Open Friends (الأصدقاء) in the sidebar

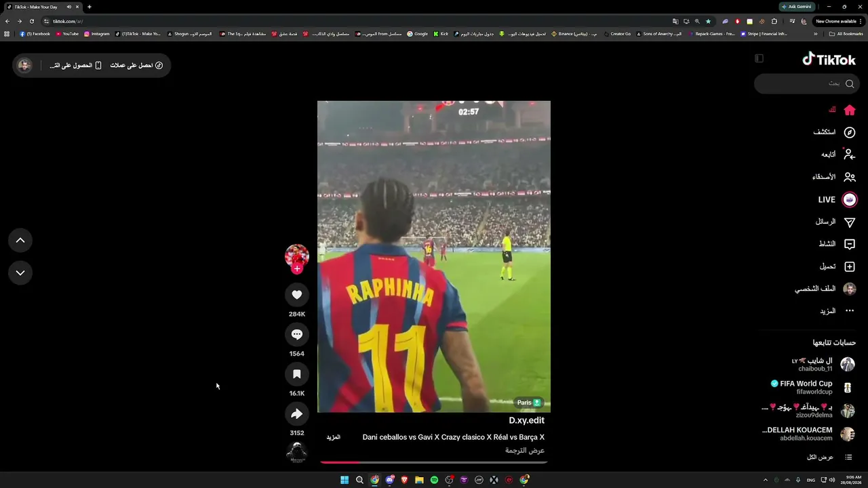tap(833, 177)
